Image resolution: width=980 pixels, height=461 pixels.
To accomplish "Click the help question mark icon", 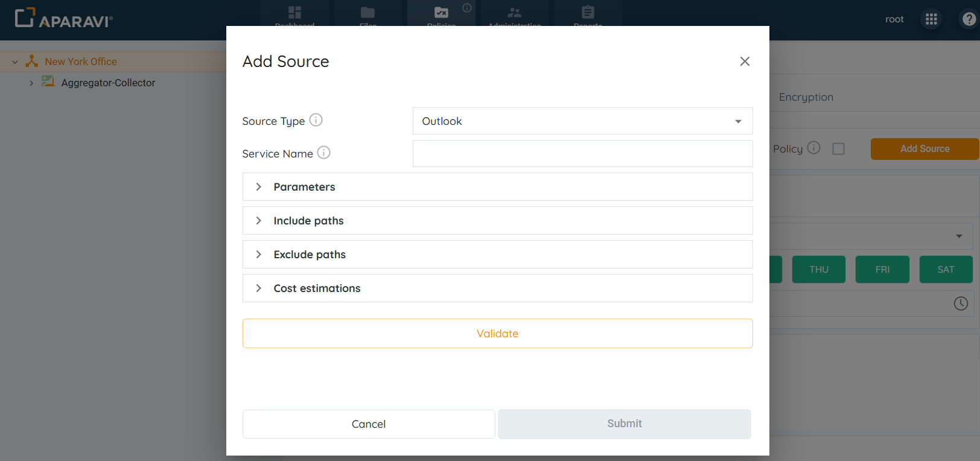I will (969, 19).
